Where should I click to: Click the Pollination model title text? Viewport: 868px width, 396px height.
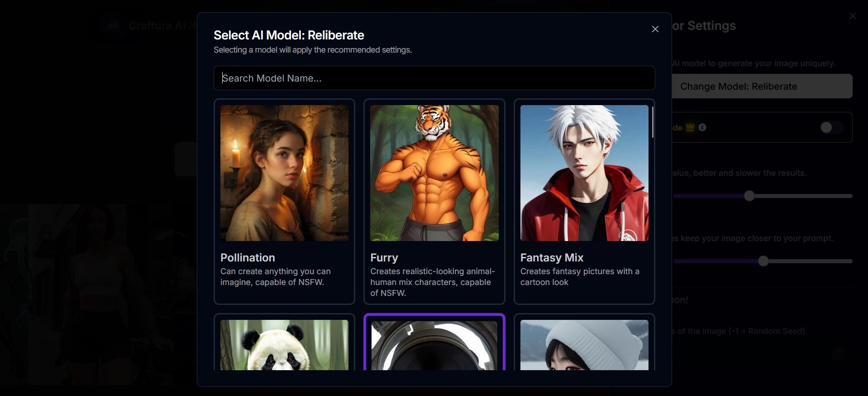248,257
